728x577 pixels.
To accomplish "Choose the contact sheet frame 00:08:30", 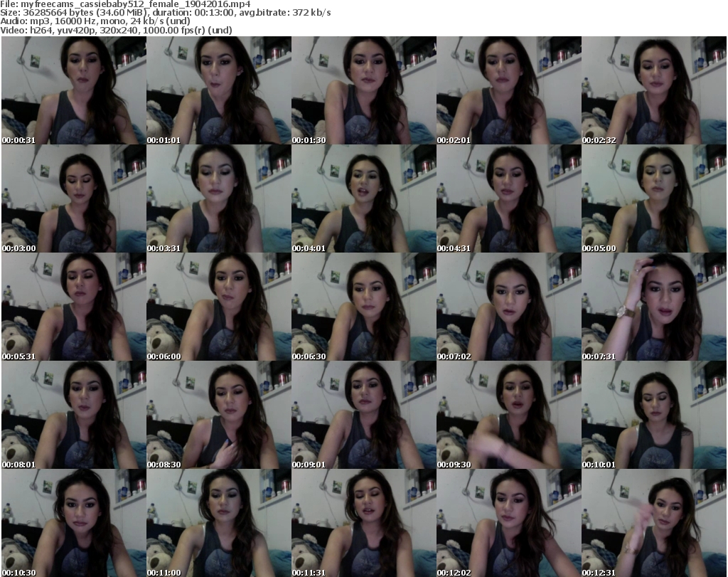I will pyautogui.click(x=219, y=415).
